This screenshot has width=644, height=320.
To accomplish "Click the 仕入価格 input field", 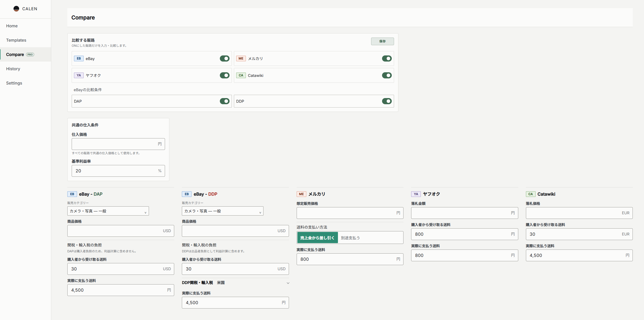I will coord(118,144).
